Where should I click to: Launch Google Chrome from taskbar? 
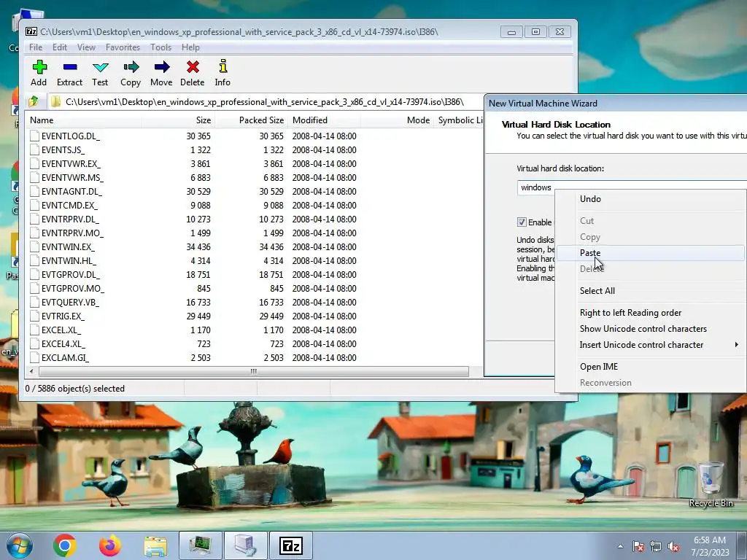pyautogui.click(x=65, y=545)
